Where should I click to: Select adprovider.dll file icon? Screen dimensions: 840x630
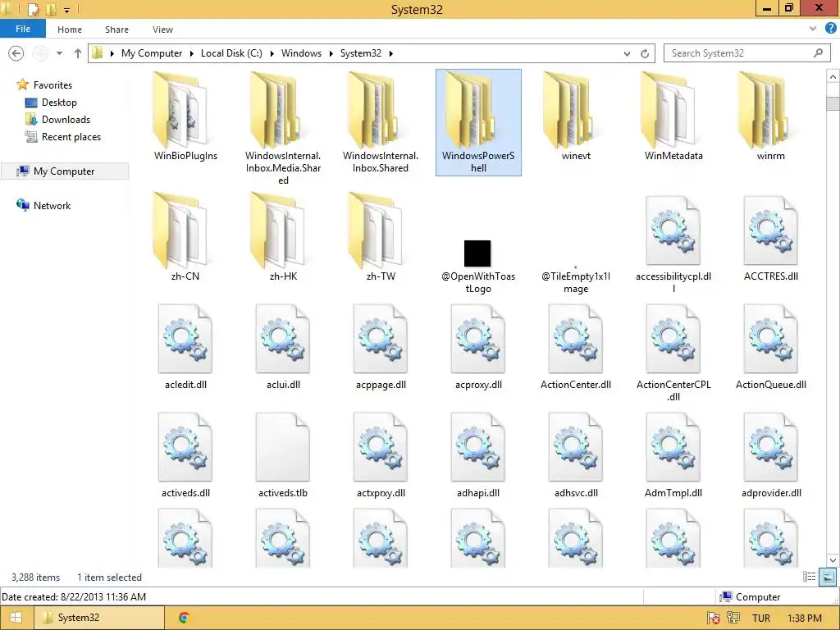click(x=770, y=447)
